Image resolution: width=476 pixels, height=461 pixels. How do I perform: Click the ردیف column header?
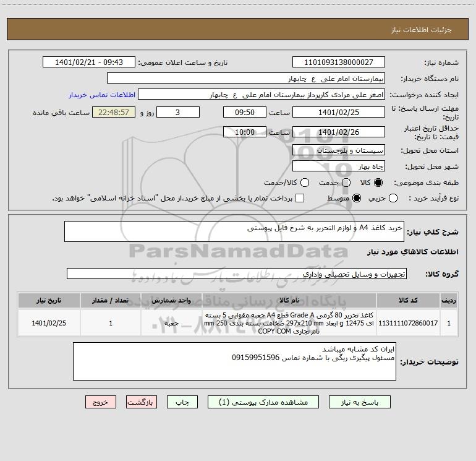tap(449, 300)
